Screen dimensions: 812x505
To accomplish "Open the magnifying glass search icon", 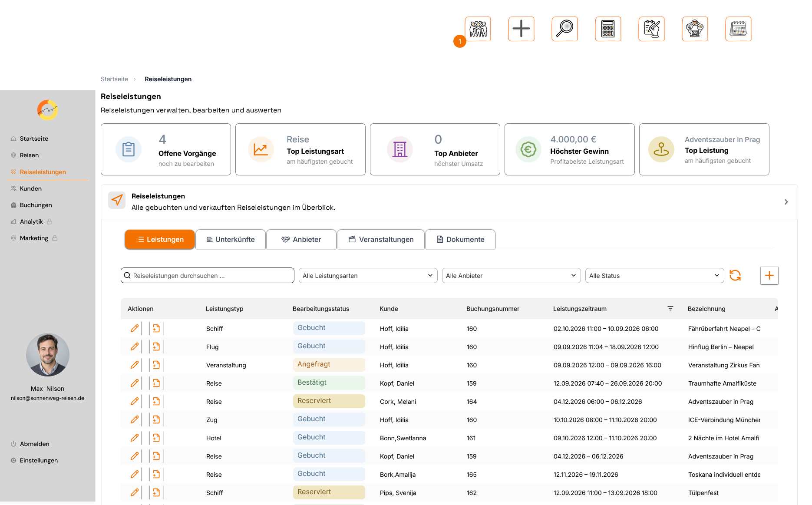I will [564, 29].
